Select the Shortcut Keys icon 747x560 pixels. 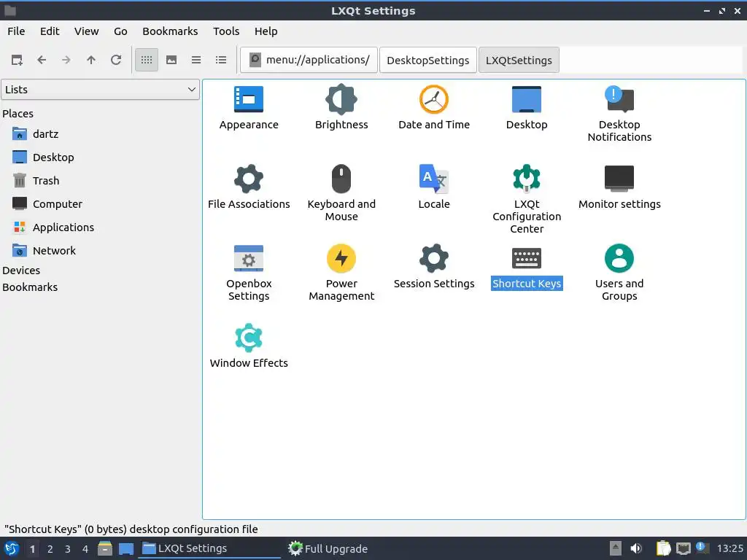527,258
